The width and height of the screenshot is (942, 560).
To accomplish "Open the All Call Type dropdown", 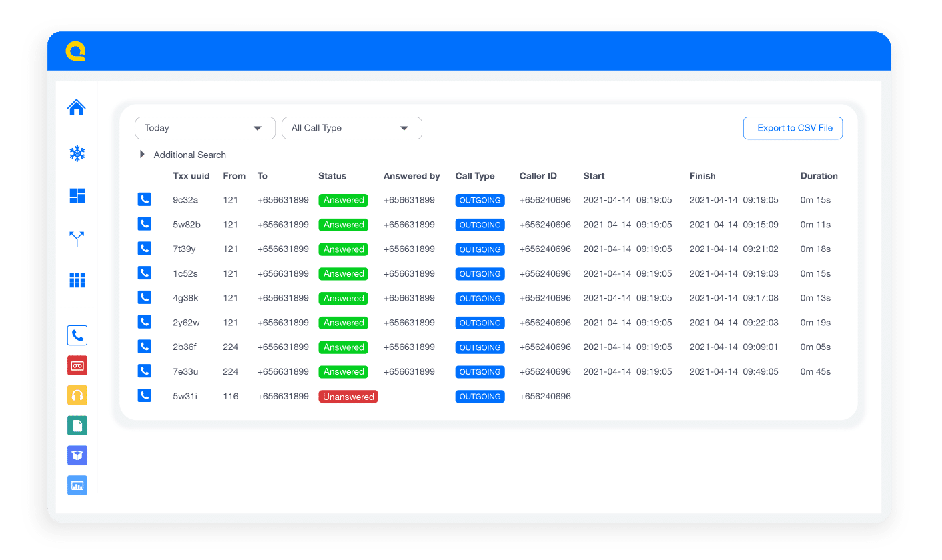I will click(x=352, y=128).
